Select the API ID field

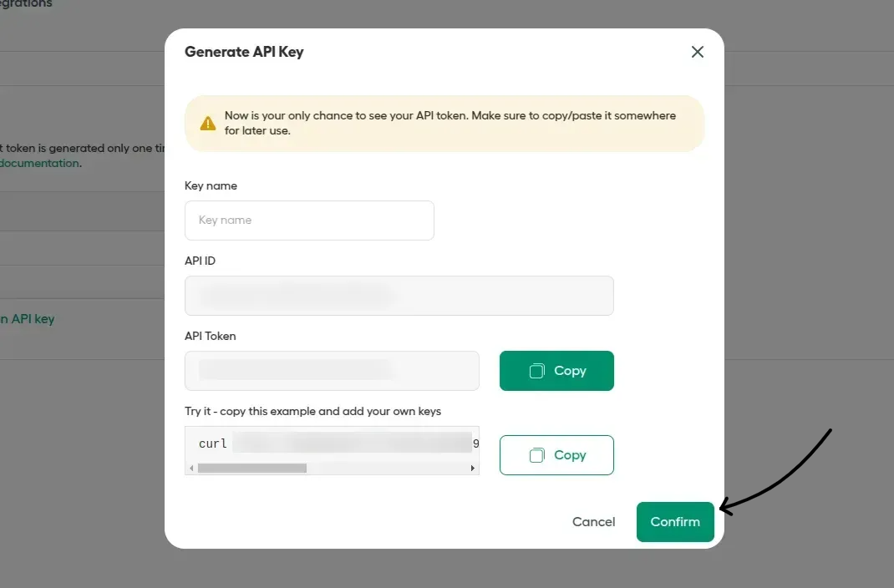pos(399,295)
